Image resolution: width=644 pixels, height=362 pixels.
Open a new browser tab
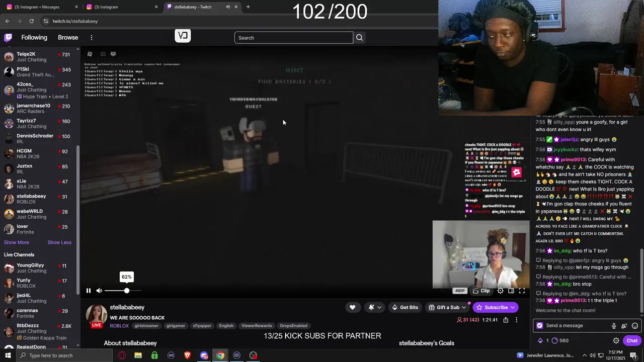click(x=248, y=7)
